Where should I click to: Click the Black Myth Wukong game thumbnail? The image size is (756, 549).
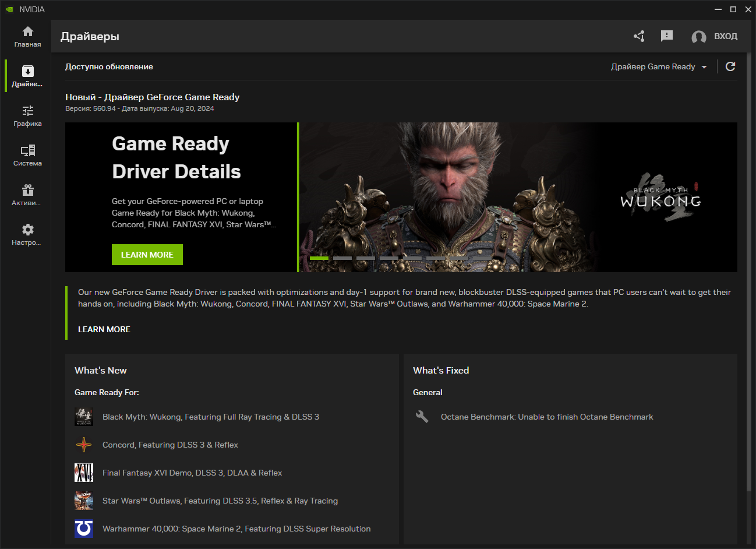click(84, 417)
